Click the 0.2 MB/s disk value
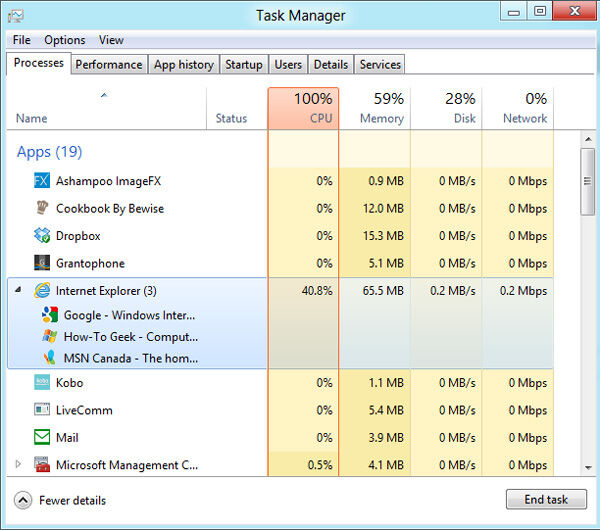The width and height of the screenshot is (600, 530). 453,291
